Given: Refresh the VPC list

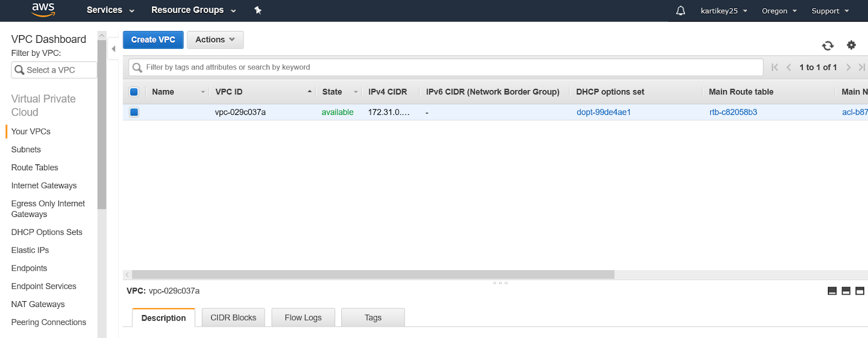Looking at the screenshot, I should click(828, 46).
